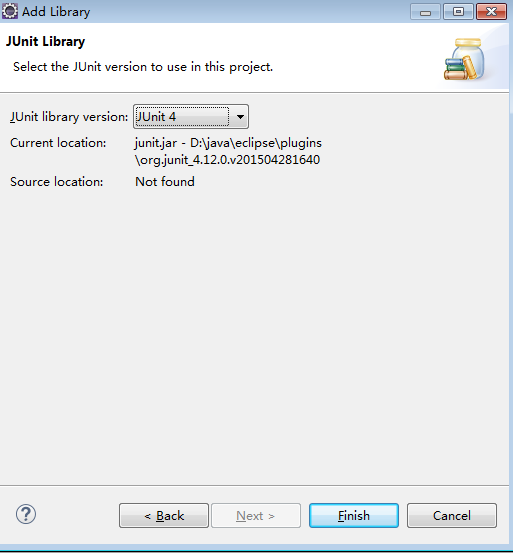This screenshot has width=513, height=553.
Task: Click the bold 'JUnit Library' heading
Action: [x=45, y=42]
